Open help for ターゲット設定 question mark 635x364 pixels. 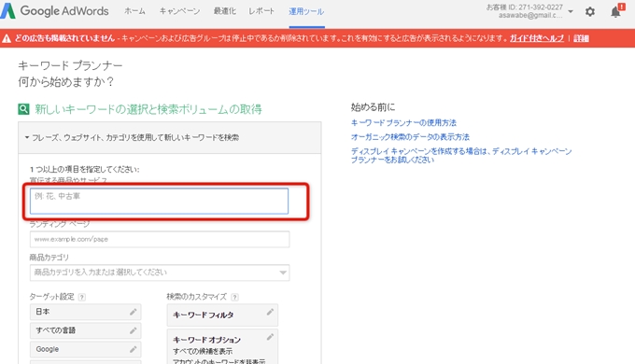tap(82, 297)
